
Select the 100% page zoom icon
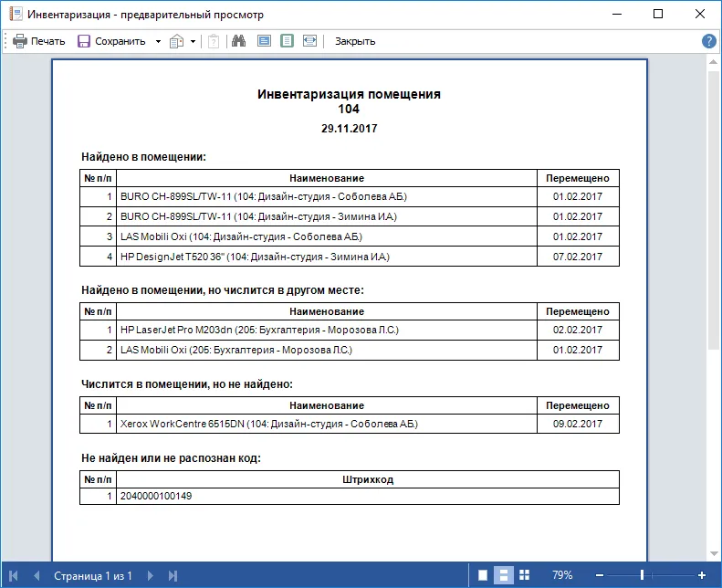coord(264,41)
